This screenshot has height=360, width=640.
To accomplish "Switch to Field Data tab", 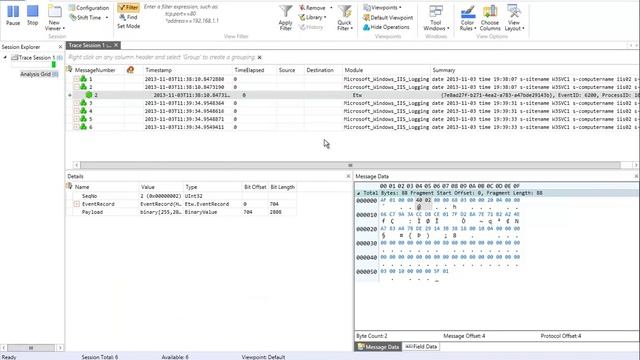I will pos(421,347).
